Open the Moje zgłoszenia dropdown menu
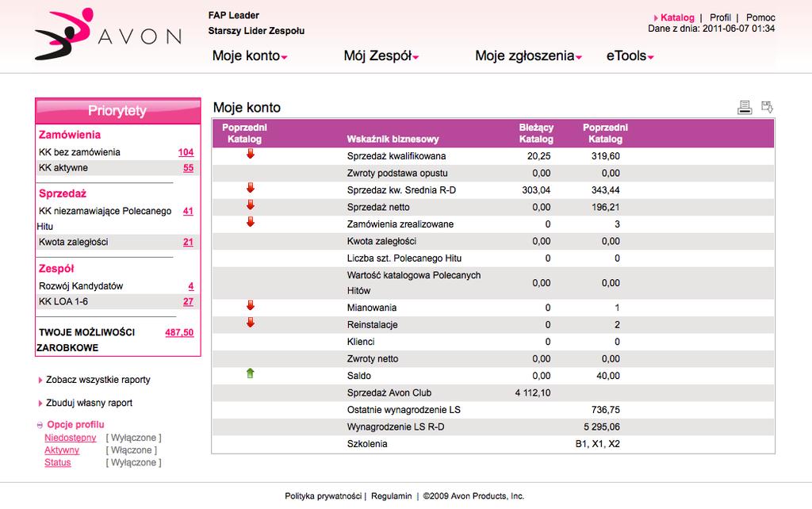This screenshot has width=812, height=509. click(x=528, y=56)
